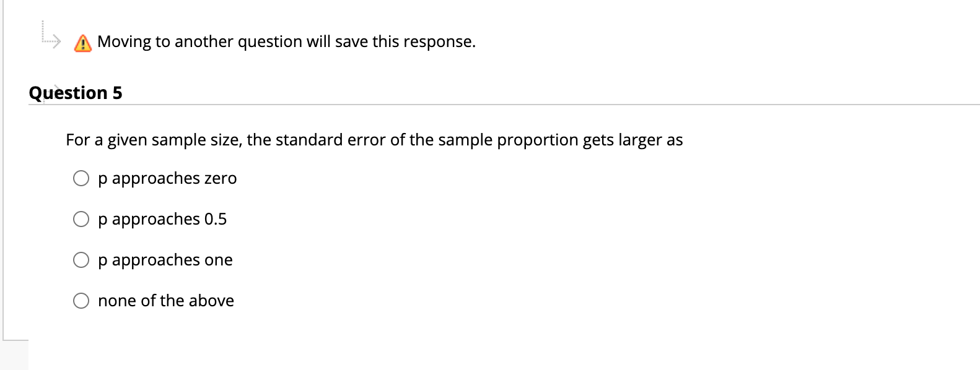
Task: Click the 'p approaches zero' answer label
Action: (167, 178)
